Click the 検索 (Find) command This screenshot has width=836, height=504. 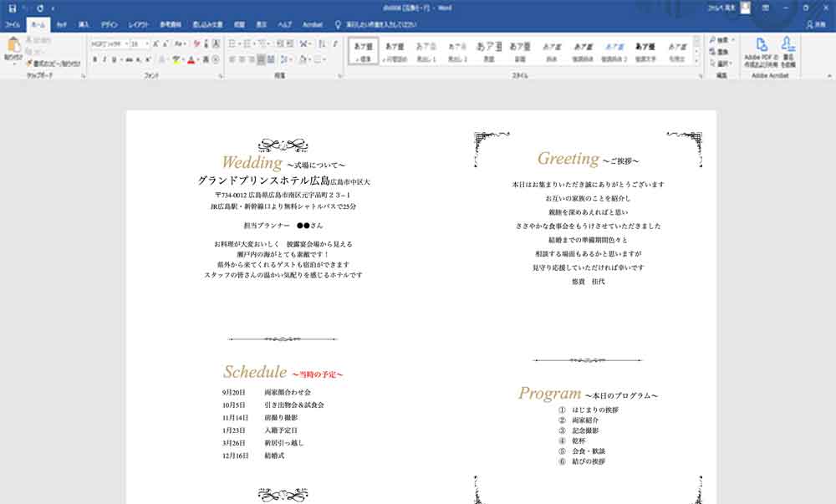click(x=724, y=39)
